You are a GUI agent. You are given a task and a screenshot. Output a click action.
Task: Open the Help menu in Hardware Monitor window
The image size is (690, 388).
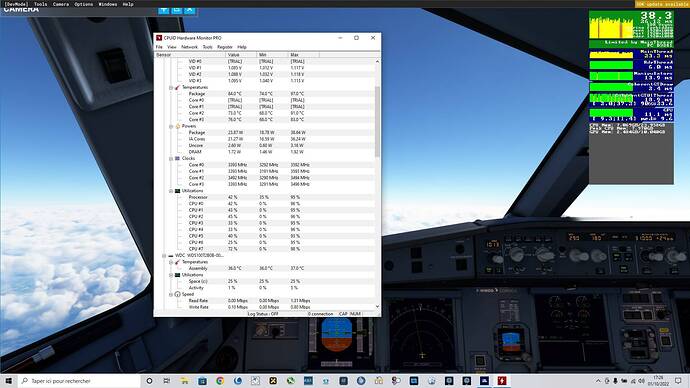[x=242, y=47]
